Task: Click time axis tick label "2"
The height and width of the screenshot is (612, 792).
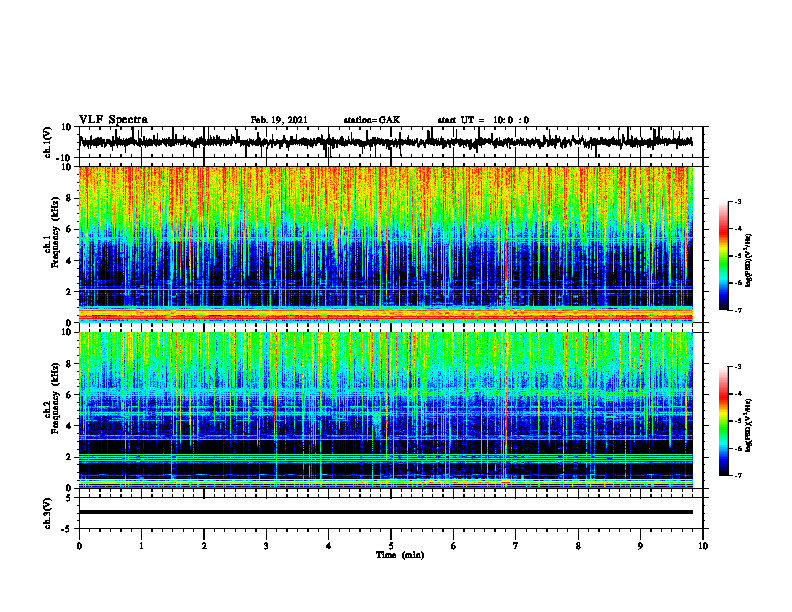Action: pos(204,546)
